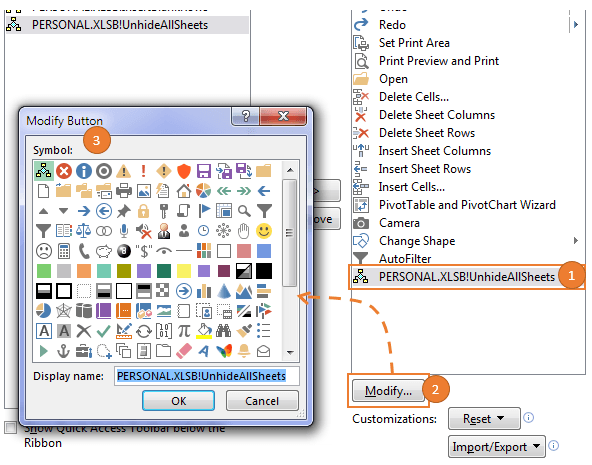
Task: Select the house home symbol
Action: tap(184, 191)
